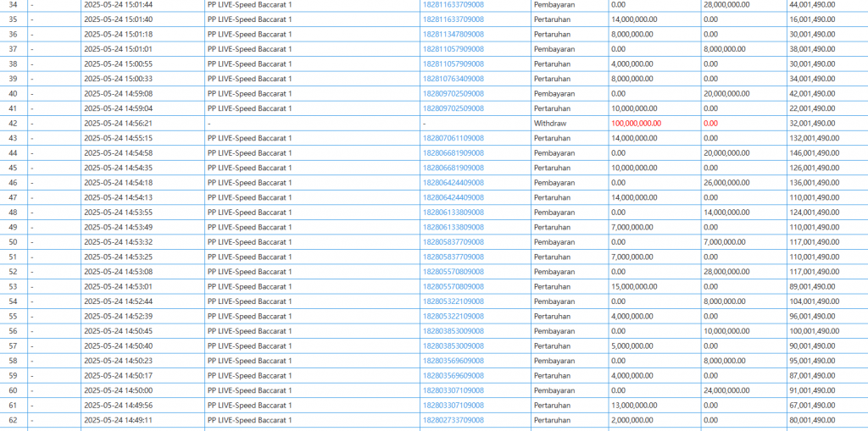Select Pertaruhan cell in row 39

pos(570,79)
